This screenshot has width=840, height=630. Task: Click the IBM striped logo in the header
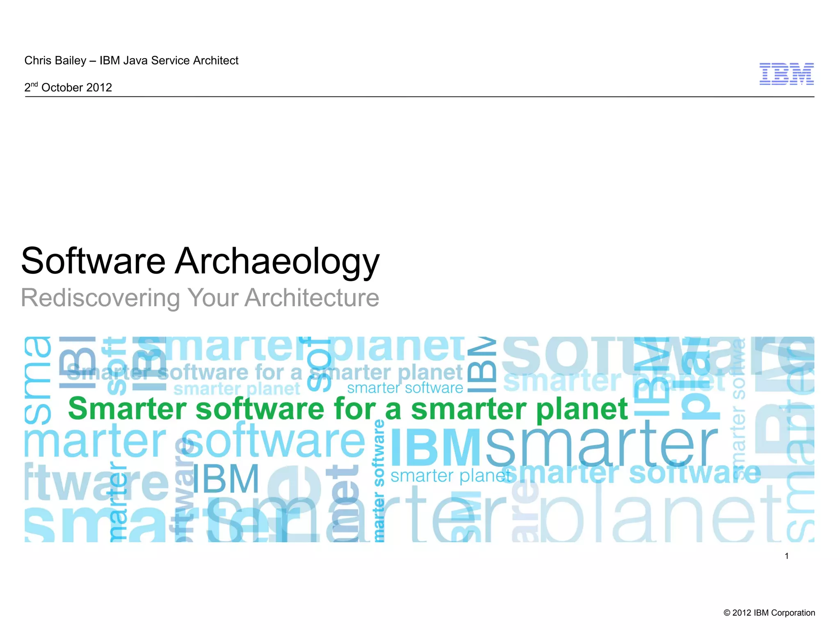[x=786, y=74]
